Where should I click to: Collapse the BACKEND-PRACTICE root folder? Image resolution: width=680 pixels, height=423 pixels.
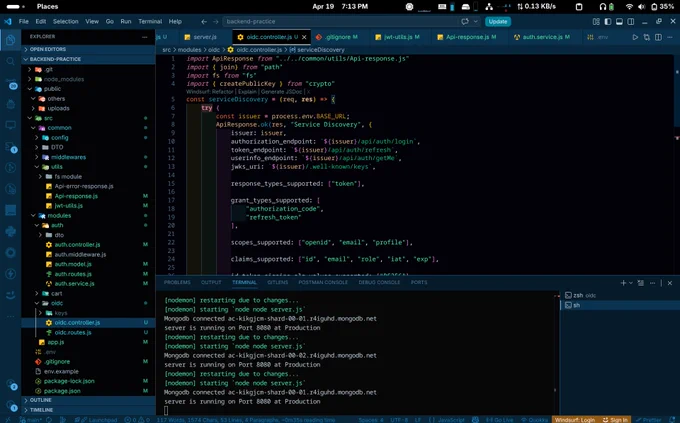88,59
